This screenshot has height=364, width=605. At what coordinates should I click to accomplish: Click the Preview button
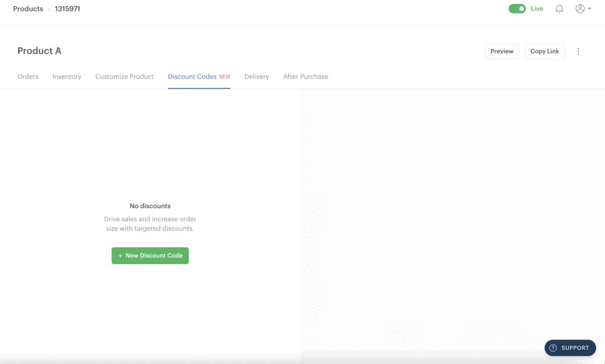pos(502,51)
